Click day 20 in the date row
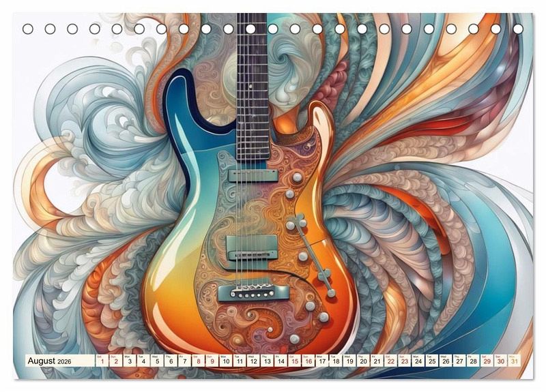The image size is (546, 392). (x=363, y=361)
